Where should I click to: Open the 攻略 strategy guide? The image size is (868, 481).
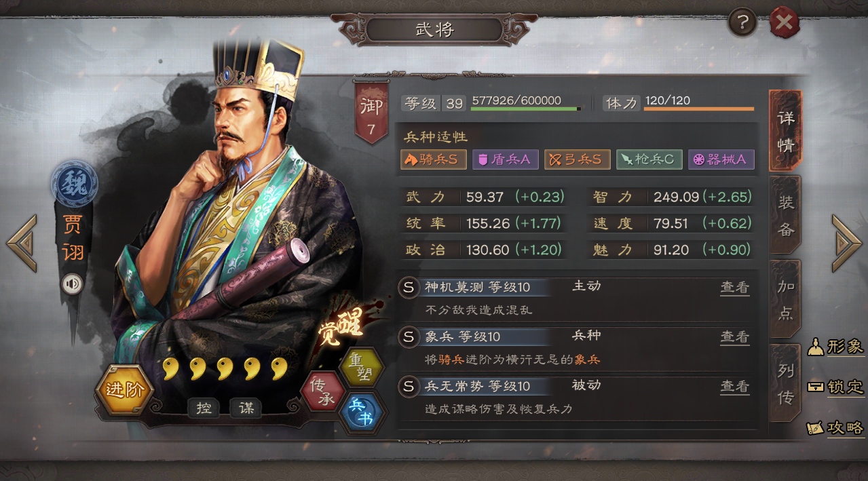pyautogui.click(x=835, y=428)
